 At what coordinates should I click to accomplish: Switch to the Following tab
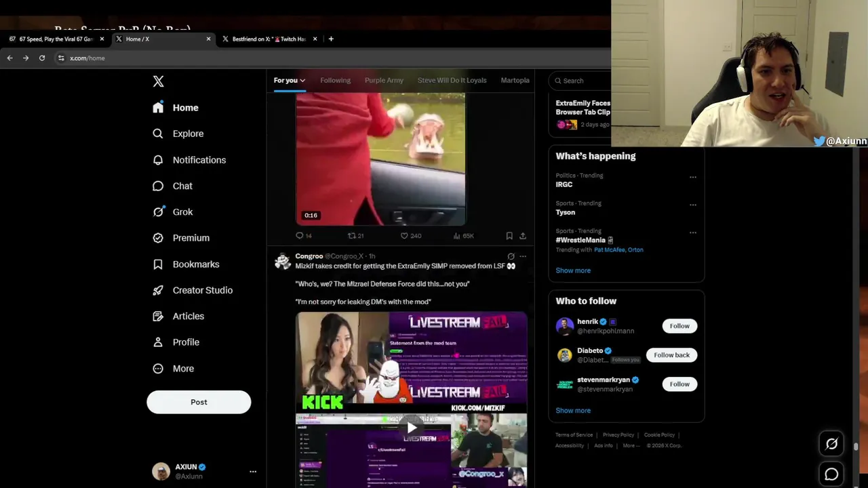335,81
